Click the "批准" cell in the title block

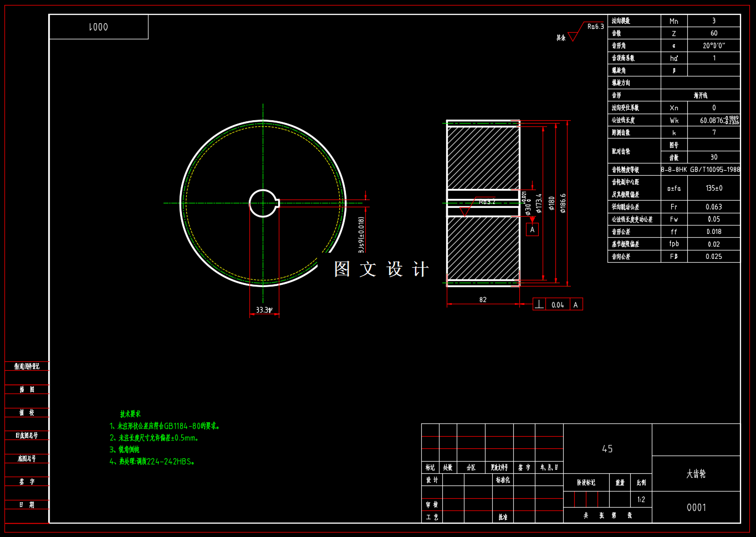click(x=503, y=517)
